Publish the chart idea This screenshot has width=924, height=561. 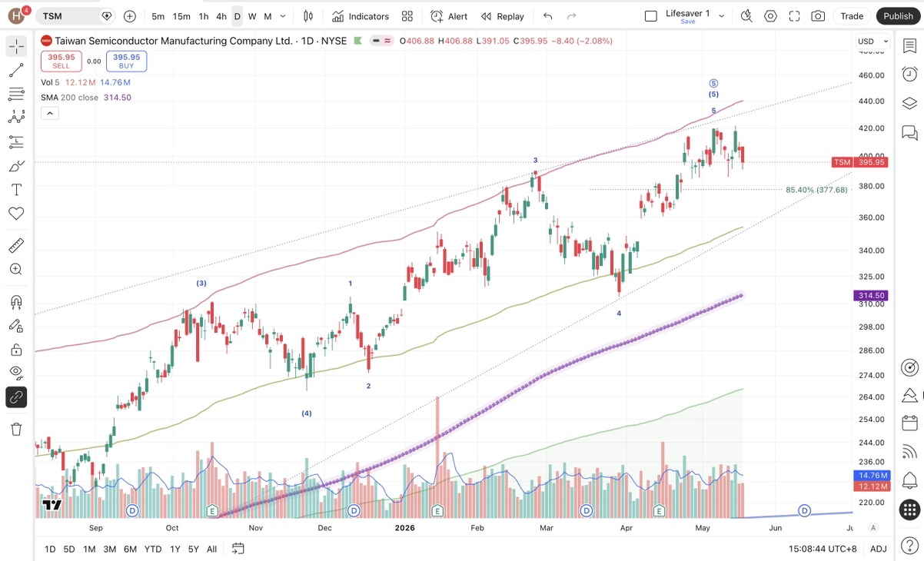pyautogui.click(x=898, y=16)
